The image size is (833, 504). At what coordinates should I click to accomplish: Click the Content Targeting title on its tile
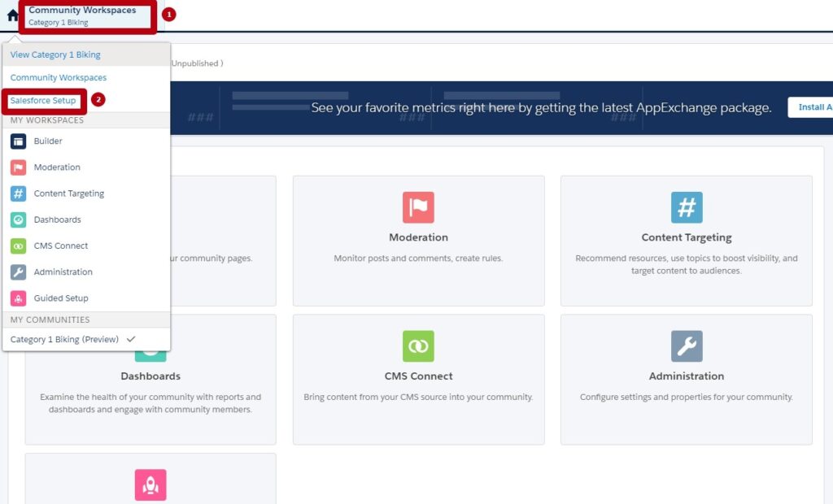pyautogui.click(x=687, y=237)
